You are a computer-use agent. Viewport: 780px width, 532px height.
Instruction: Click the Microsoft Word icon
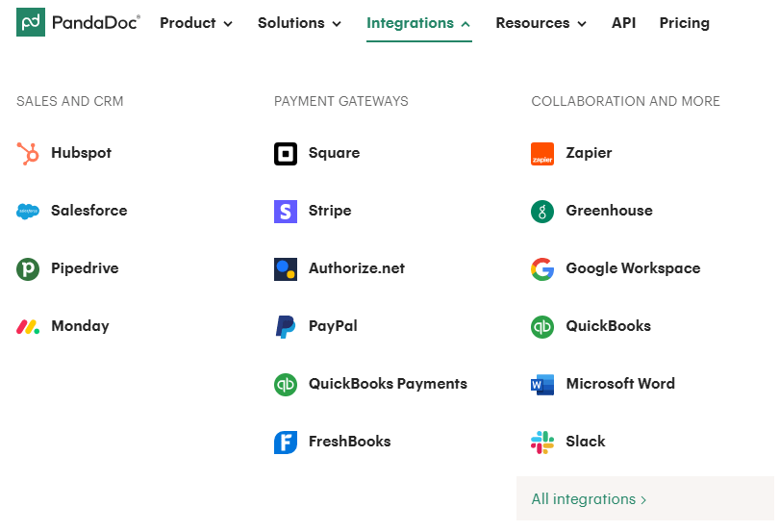pos(542,384)
